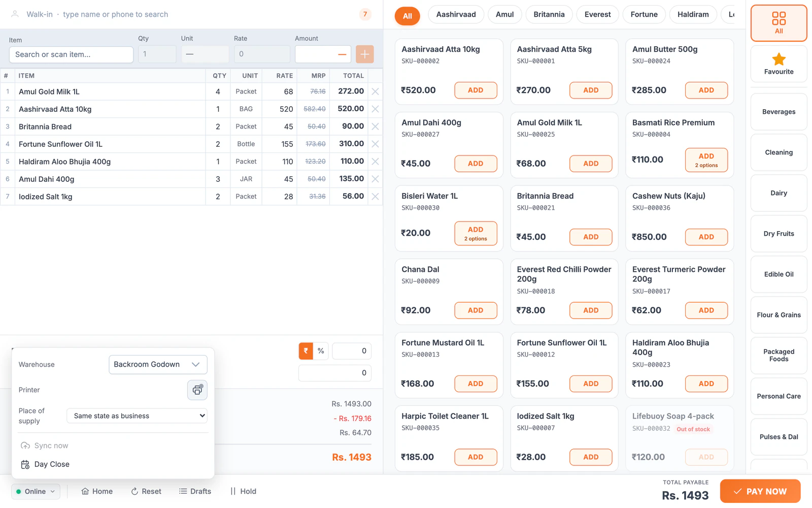Click PAY NOW button

(760, 491)
